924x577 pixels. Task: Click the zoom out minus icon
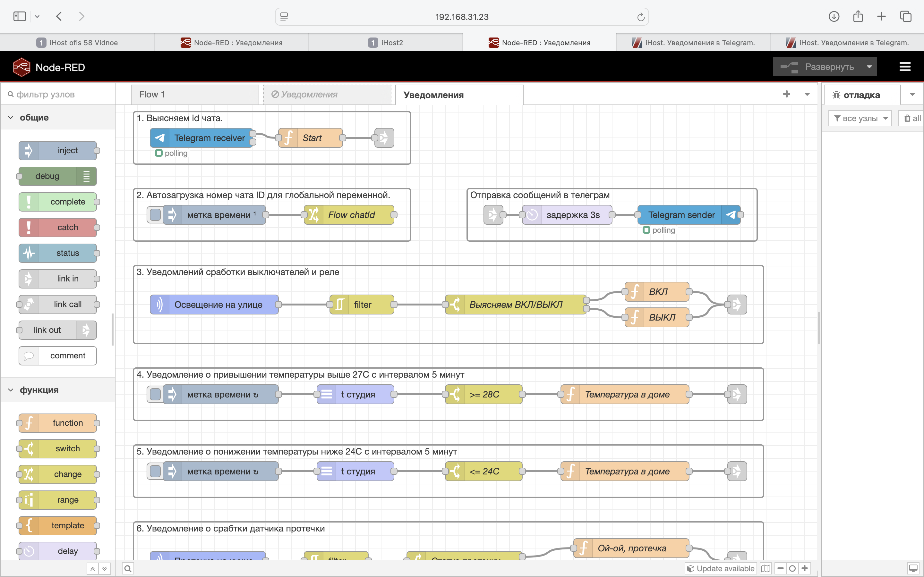click(781, 569)
